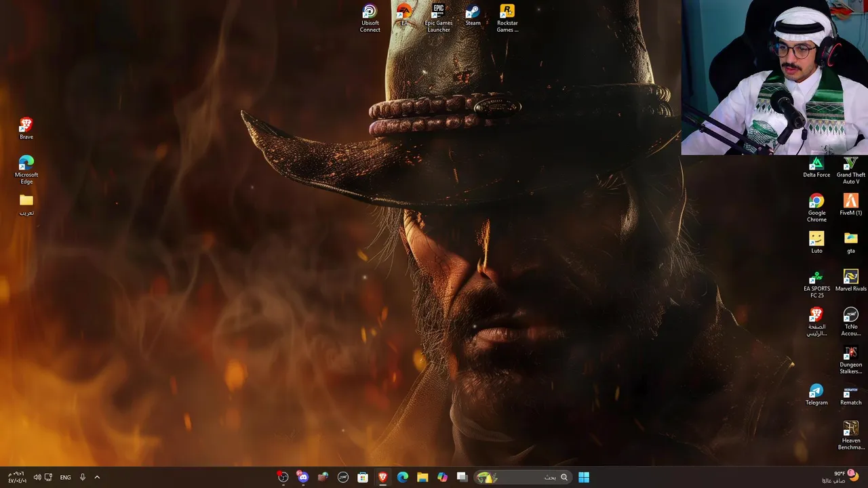Viewport: 868px width, 488px height.
Task: Open the volume control speaker icon
Action: point(37,477)
